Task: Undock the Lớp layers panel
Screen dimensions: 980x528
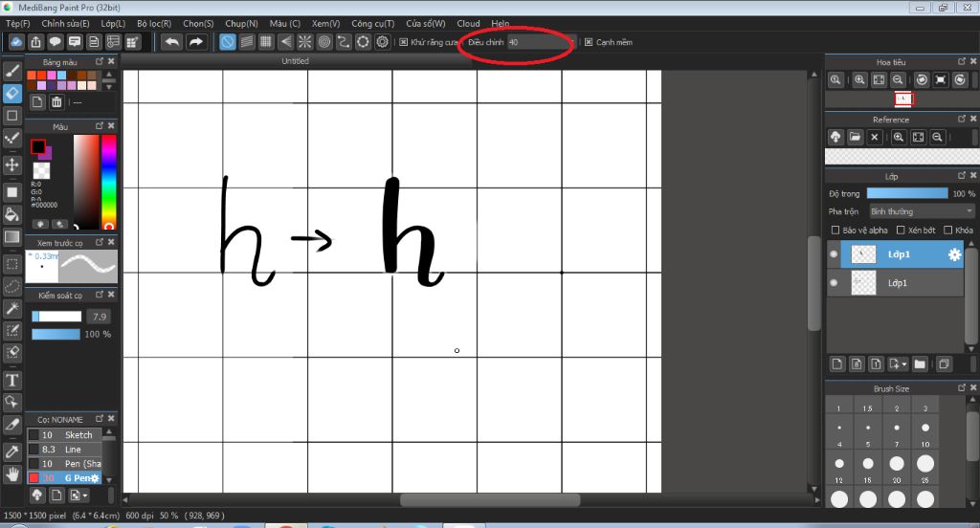Action: coord(962,176)
